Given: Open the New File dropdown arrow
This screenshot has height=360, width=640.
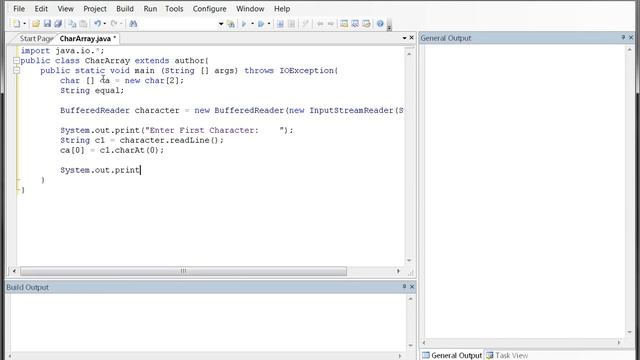Looking at the screenshot, I should (24, 24).
